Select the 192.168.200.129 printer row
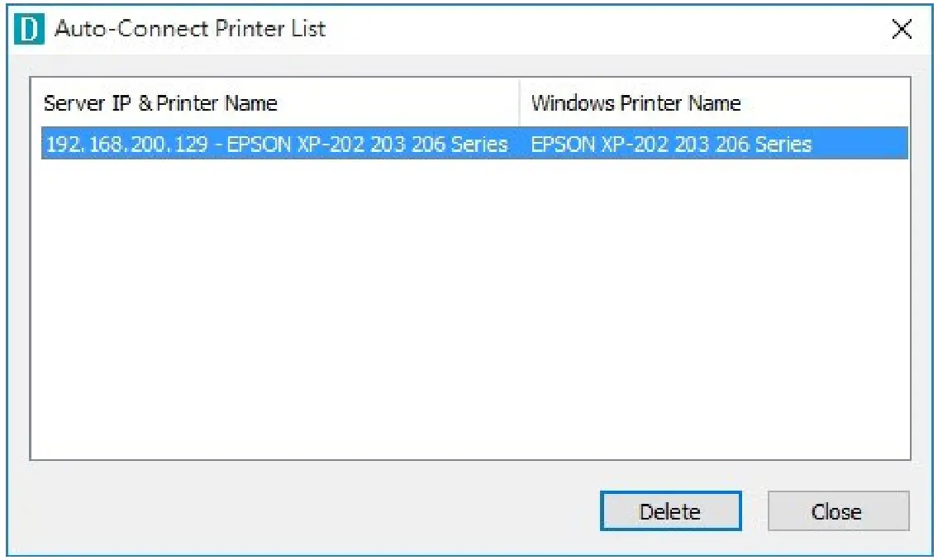This screenshot has width=938, height=560. point(276,144)
